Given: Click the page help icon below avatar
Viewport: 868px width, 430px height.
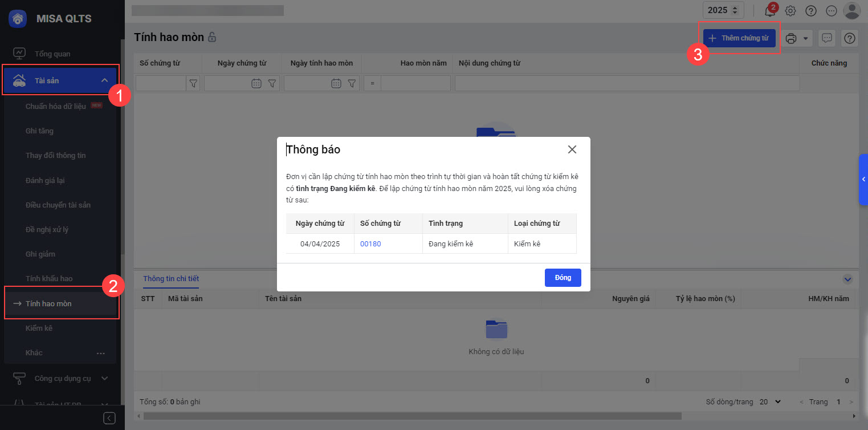Looking at the screenshot, I should [x=850, y=38].
